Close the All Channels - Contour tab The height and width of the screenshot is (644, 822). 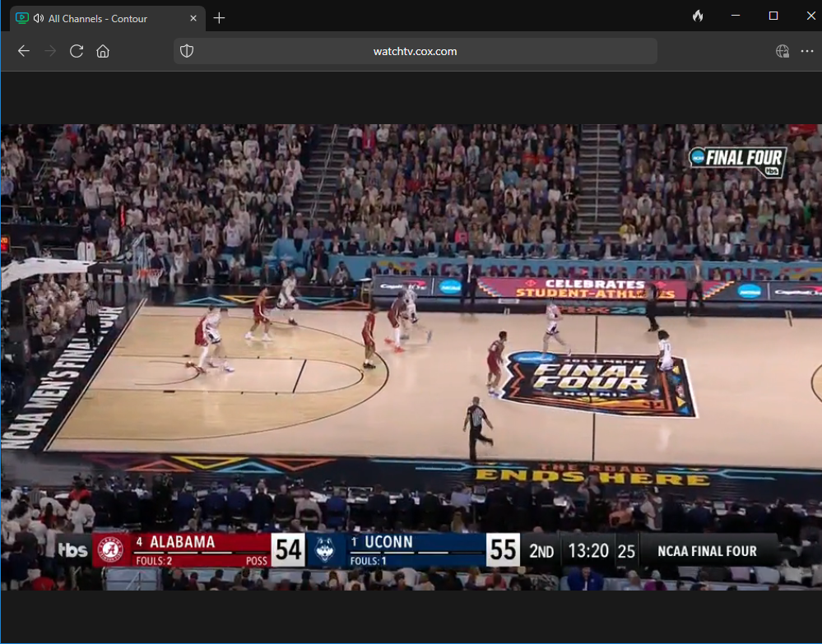pyautogui.click(x=193, y=18)
